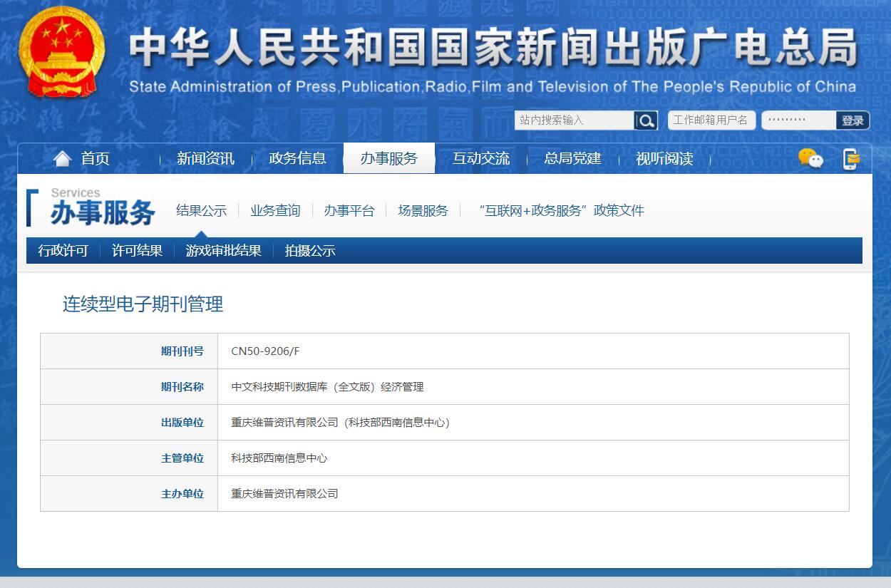Open the 视听阅读 menu item

pyautogui.click(x=664, y=158)
